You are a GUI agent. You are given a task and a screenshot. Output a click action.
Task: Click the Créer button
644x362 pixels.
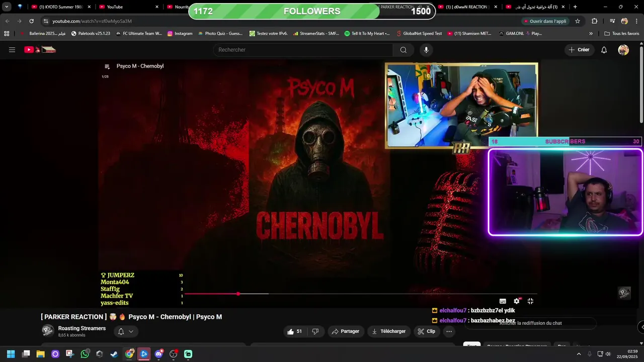(x=579, y=50)
